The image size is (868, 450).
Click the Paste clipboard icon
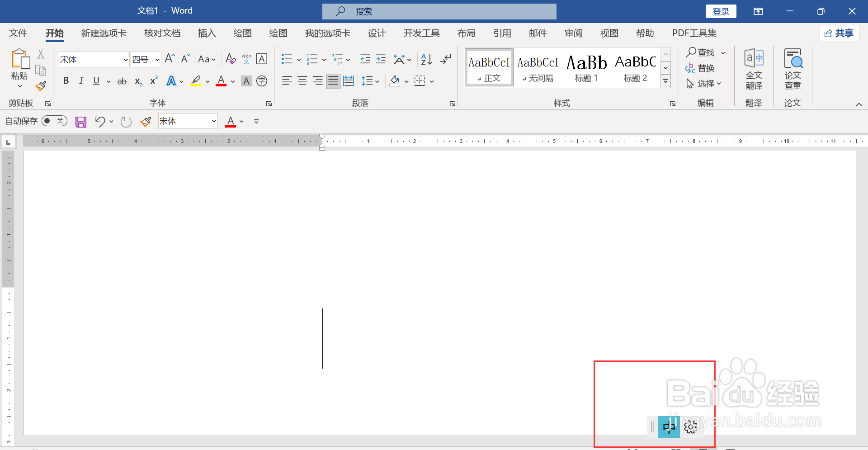19,59
